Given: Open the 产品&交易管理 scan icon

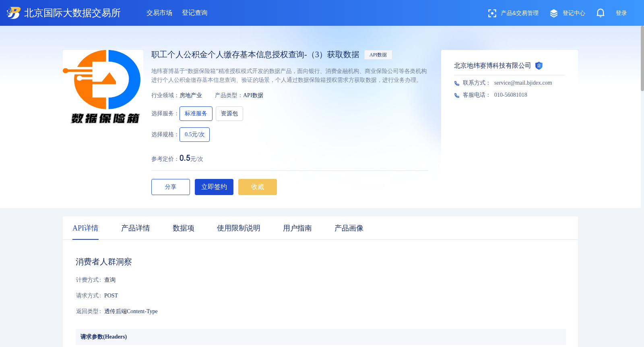Looking at the screenshot, I should [492, 13].
